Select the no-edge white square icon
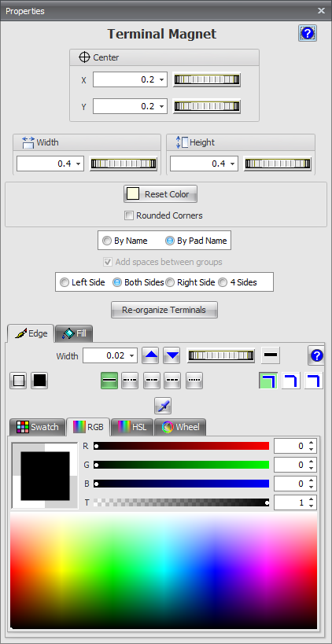Screen dimensions: 332x644 [18, 381]
